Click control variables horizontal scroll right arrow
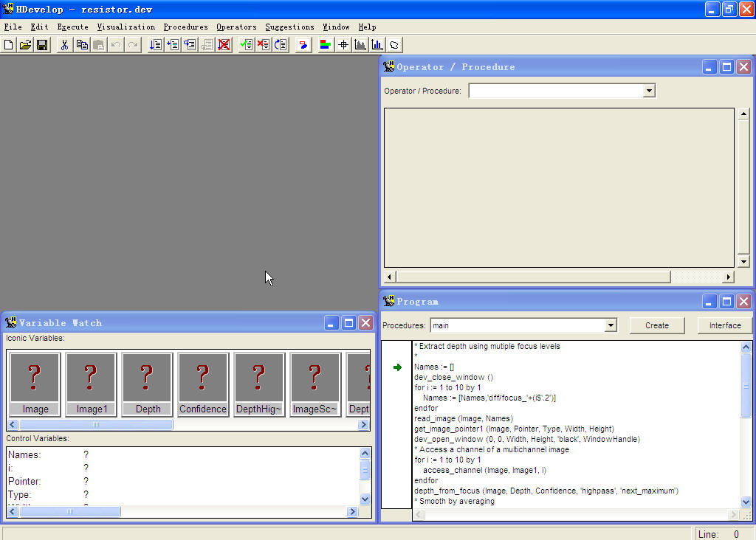 tap(352, 511)
